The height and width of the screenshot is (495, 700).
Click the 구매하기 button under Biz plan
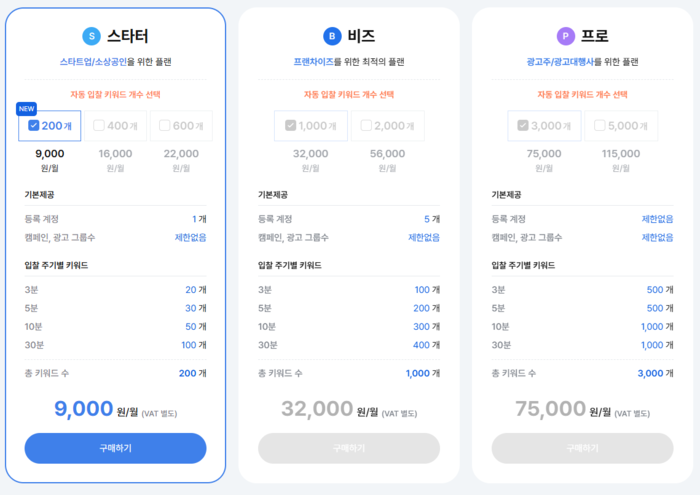click(x=349, y=448)
